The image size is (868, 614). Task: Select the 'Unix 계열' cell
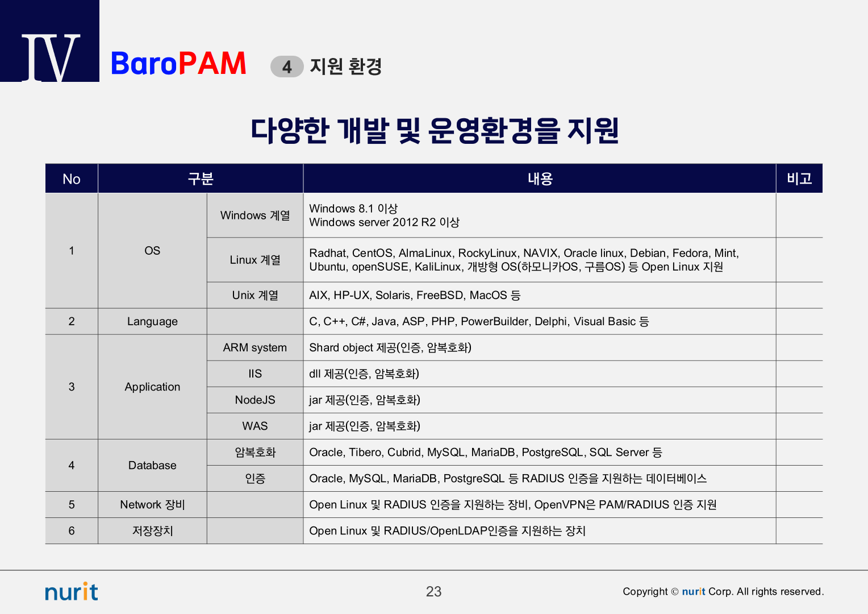(255, 295)
